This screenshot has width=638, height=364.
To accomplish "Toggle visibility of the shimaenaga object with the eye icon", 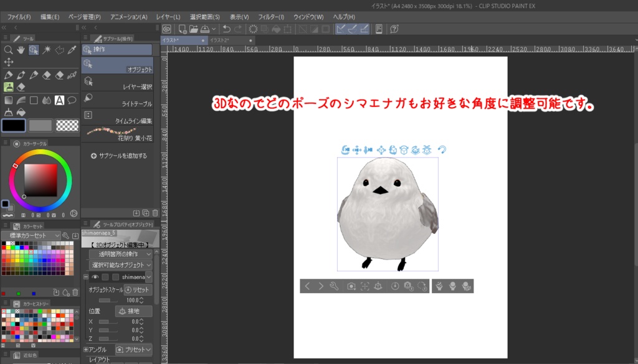I will point(95,277).
